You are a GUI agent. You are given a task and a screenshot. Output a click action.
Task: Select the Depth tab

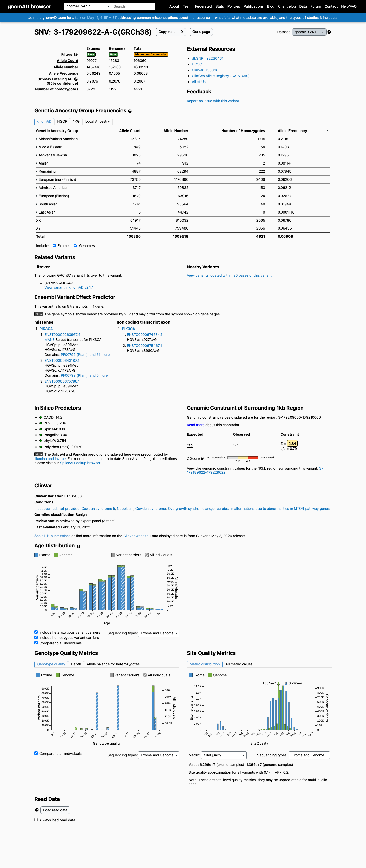[76, 664]
